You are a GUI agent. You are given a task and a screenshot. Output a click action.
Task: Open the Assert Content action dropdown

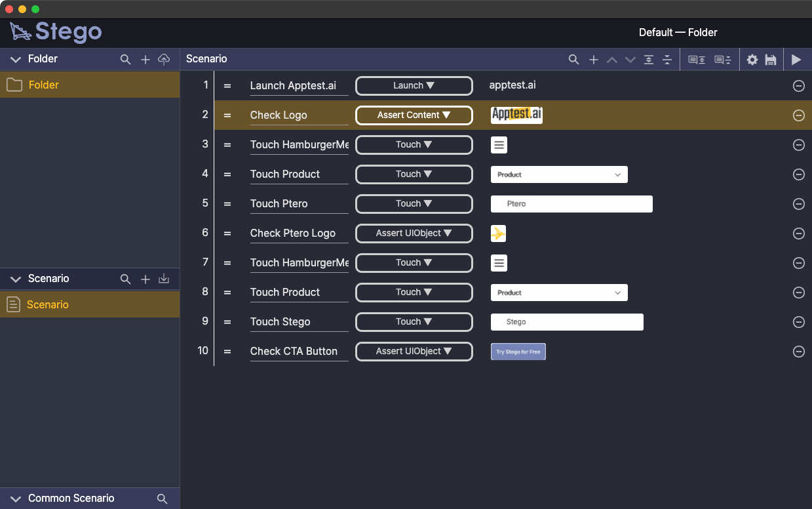[414, 115]
